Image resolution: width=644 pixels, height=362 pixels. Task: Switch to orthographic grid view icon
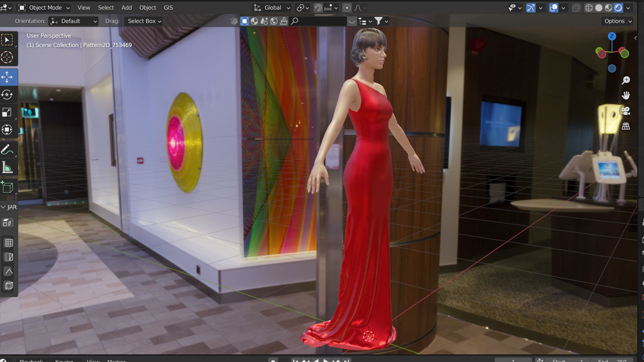[x=626, y=126]
